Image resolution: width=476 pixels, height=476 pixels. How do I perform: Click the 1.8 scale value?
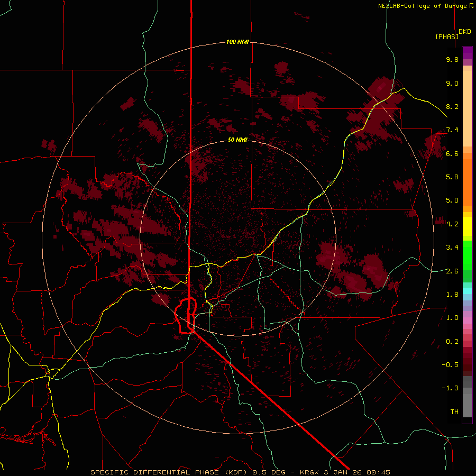click(x=452, y=295)
